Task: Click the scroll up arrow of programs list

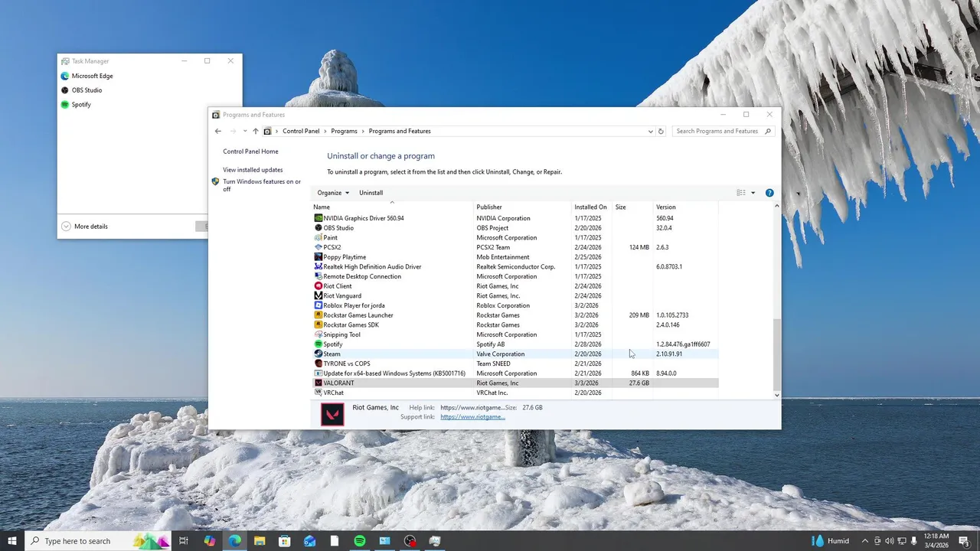Action: tap(777, 206)
